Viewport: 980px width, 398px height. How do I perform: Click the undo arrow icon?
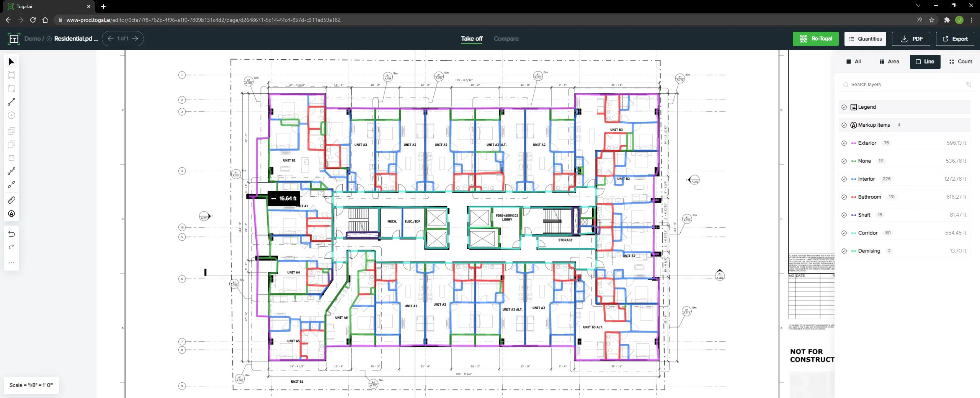(11, 234)
